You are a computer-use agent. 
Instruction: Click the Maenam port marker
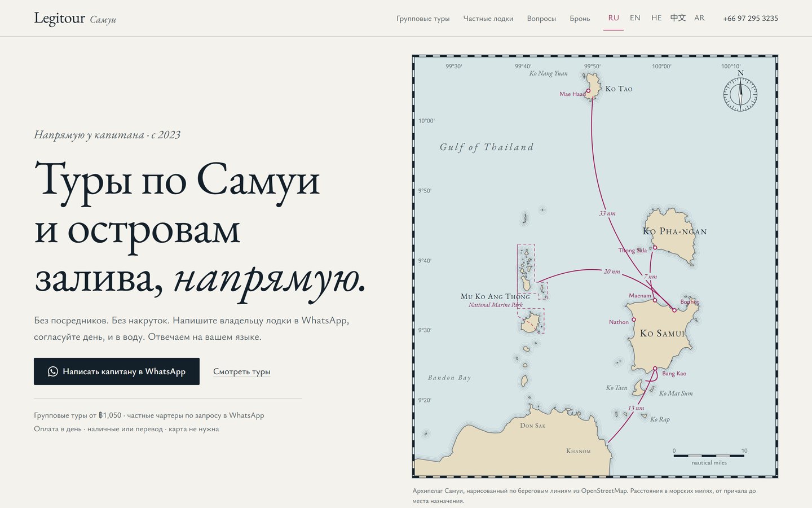655,300
